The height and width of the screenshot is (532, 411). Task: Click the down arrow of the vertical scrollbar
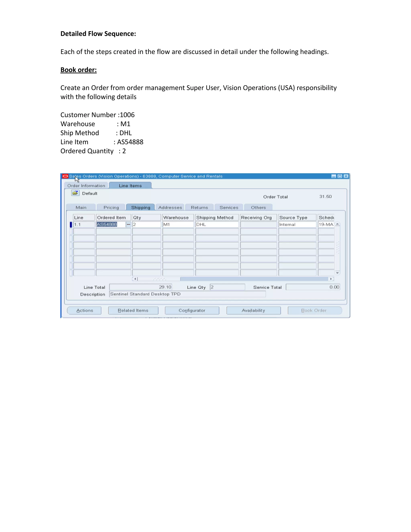(338, 273)
